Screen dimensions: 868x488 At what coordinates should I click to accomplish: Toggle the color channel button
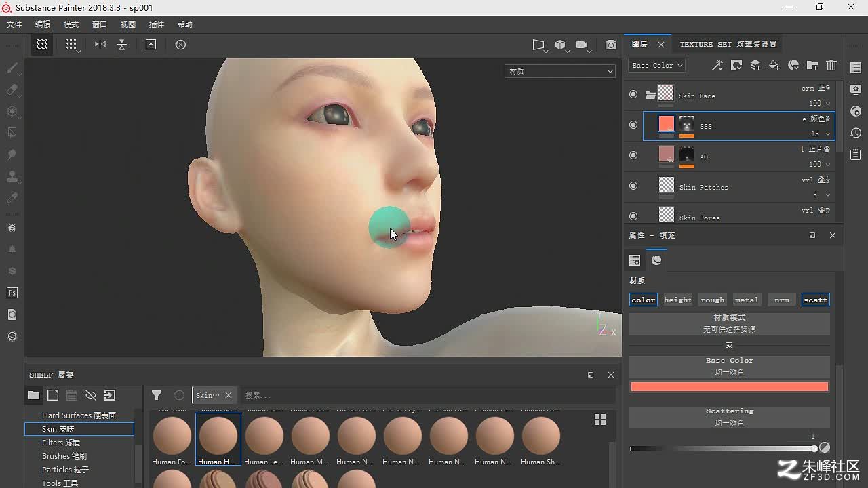[x=643, y=300]
